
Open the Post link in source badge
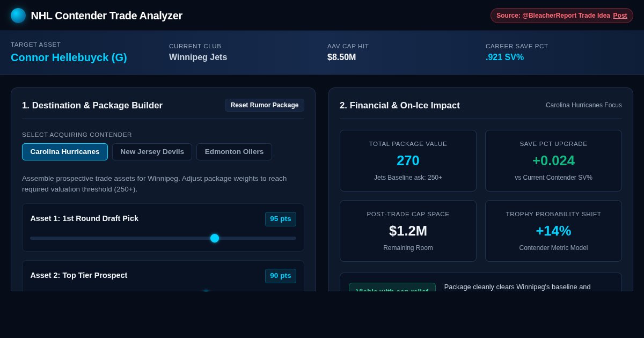point(620,16)
